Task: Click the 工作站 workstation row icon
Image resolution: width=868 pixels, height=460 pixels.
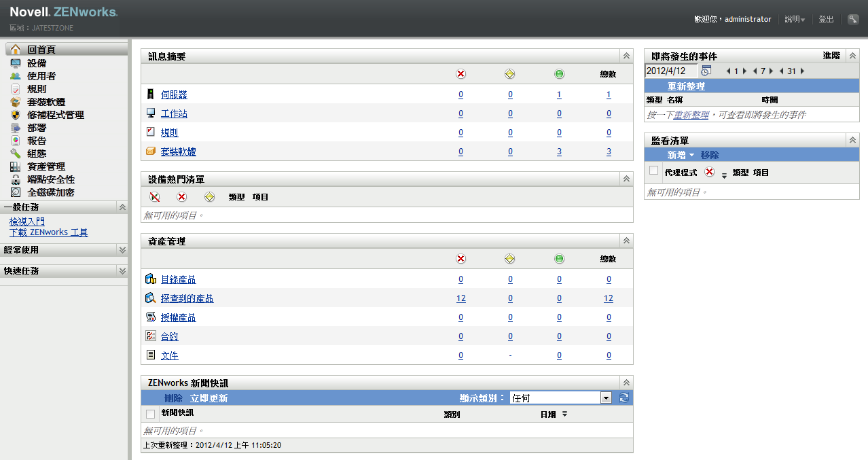Action: (151, 113)
